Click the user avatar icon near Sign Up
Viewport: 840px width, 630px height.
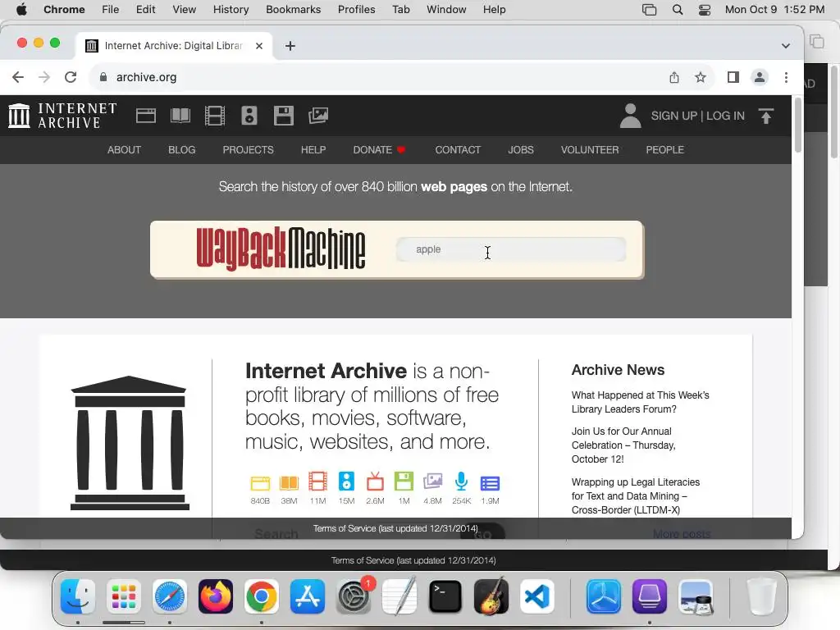pyautogui.click(x=631, y=116)
